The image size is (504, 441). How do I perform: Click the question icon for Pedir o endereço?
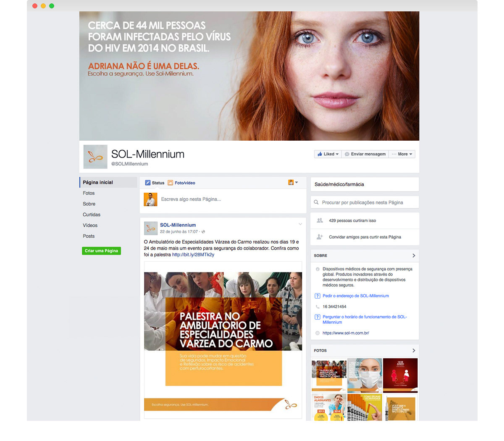tap(318, 296)
